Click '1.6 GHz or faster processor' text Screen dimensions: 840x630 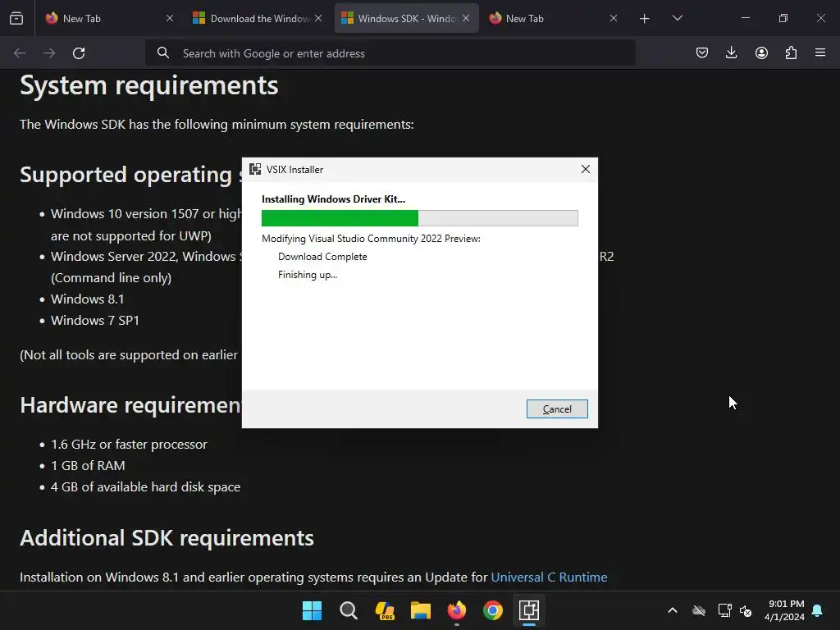click(x=129, y=444)
